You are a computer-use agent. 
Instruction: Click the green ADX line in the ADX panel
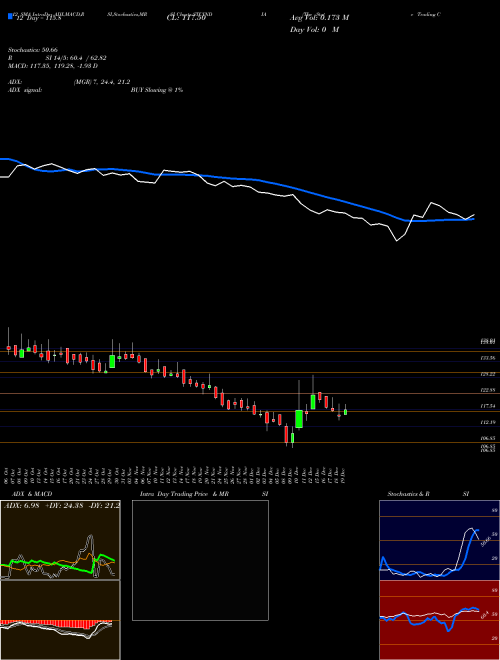coord(59,565)
